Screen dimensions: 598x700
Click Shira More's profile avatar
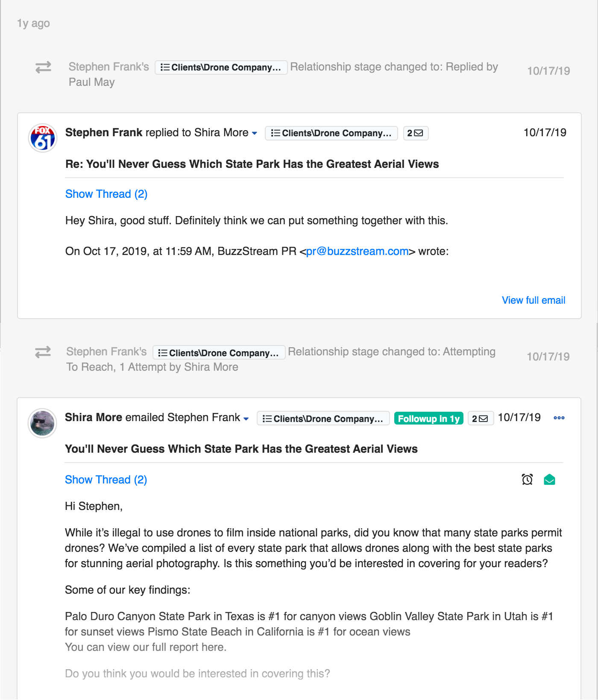point(42,423)
